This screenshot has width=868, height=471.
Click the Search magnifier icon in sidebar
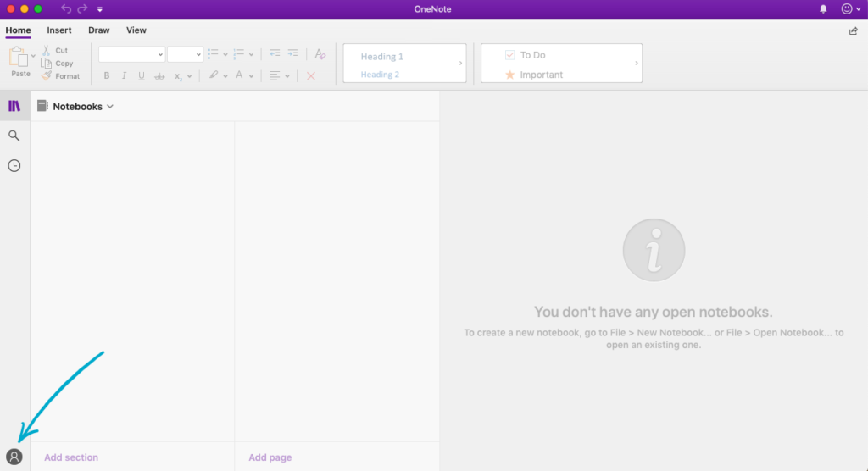[14, 136]
